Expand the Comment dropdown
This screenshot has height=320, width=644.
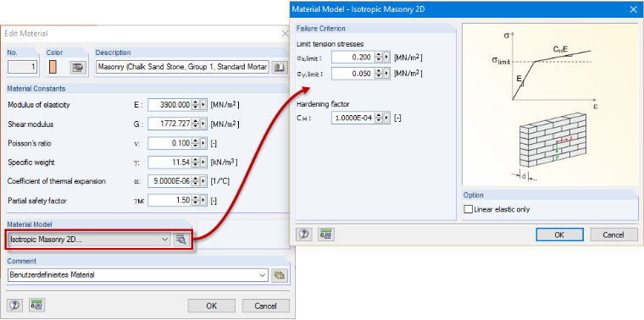pos(263,275)
